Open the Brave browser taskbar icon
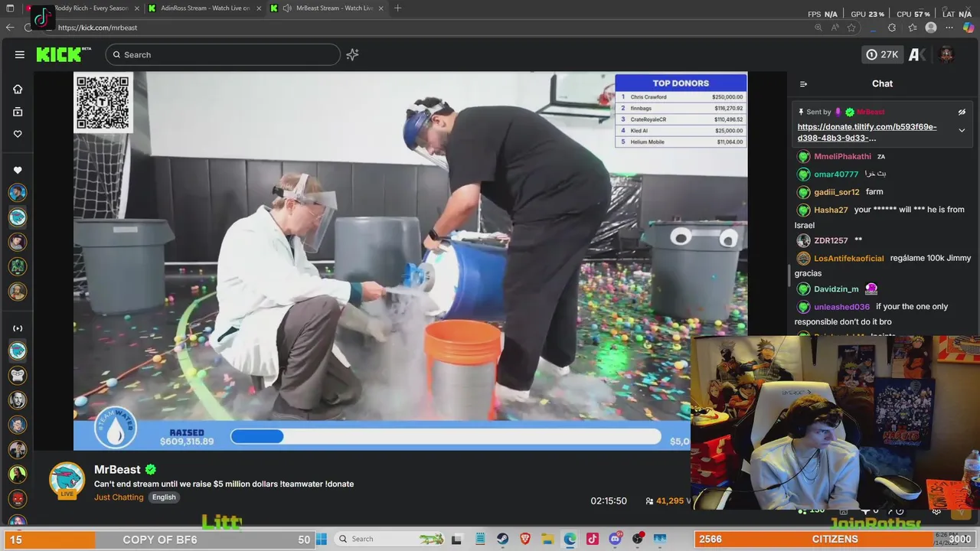 click(x=525, y=539)
